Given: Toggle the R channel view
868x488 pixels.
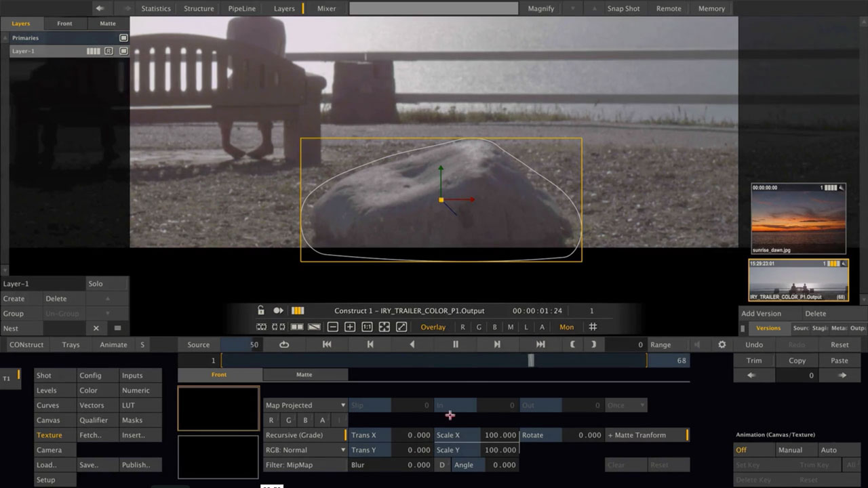Looking at the screenshot, I should (463, 327).
